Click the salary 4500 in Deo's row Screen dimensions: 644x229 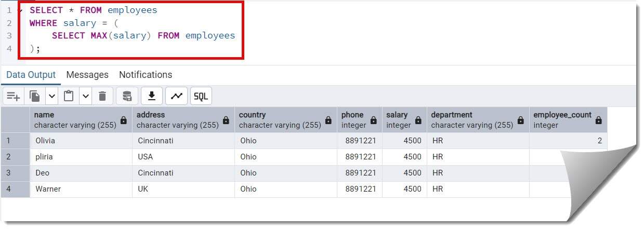point(404,173)
